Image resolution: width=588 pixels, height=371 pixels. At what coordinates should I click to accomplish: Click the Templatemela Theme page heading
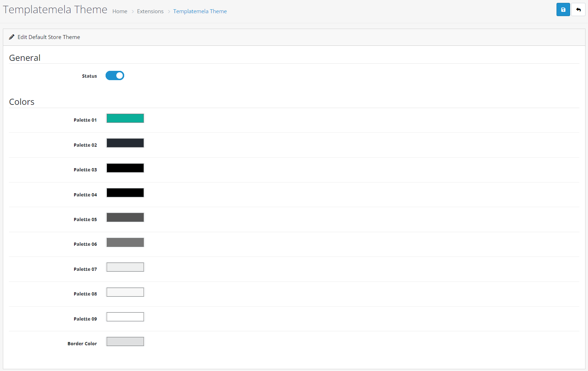(x=55, y=10)
